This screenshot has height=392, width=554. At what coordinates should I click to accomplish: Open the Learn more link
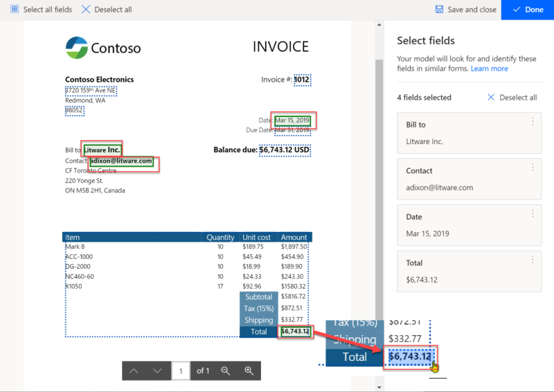click(490, 69)
